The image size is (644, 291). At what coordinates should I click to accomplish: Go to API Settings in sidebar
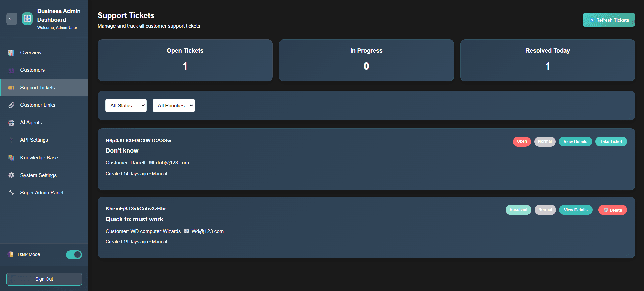[34, 140]
